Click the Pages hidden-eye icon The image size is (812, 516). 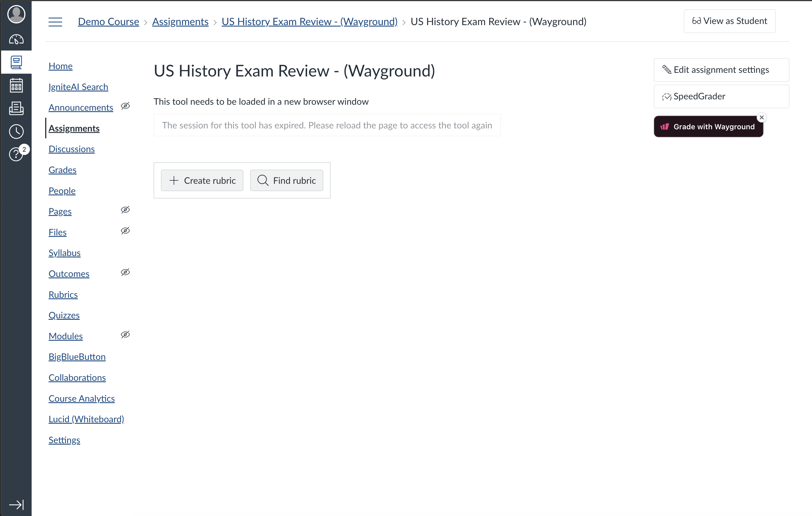125,210
